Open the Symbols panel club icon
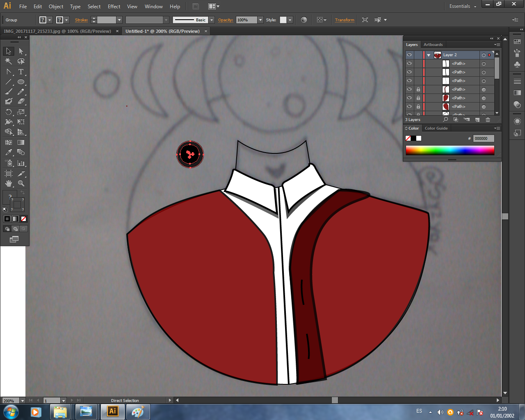The width and height of the screenshot is (525, 420). coord(517,65)
